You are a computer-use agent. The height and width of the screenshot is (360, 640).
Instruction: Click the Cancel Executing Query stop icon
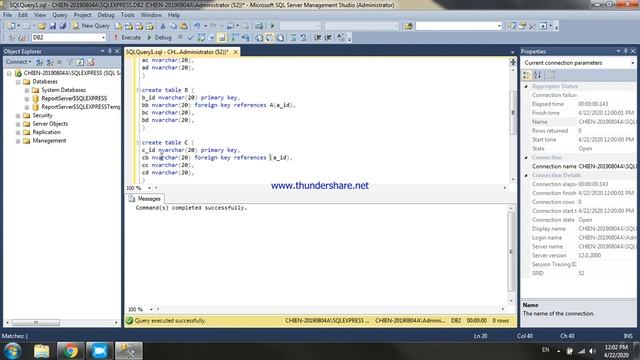point(180,38)
